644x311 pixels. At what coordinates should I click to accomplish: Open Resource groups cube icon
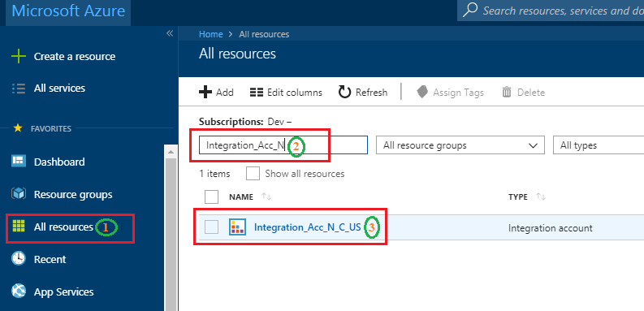pyautogui.click(x=19, y=194)
